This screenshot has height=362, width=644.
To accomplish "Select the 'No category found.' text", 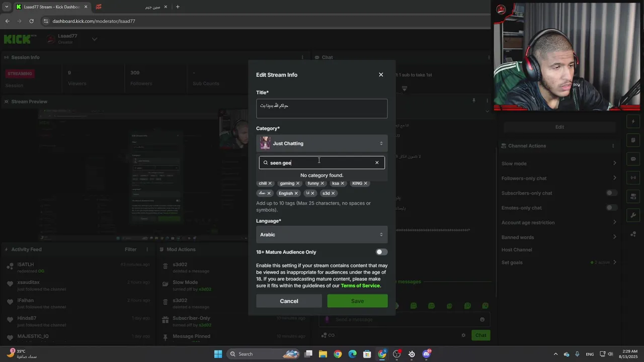I will point(321,175).
